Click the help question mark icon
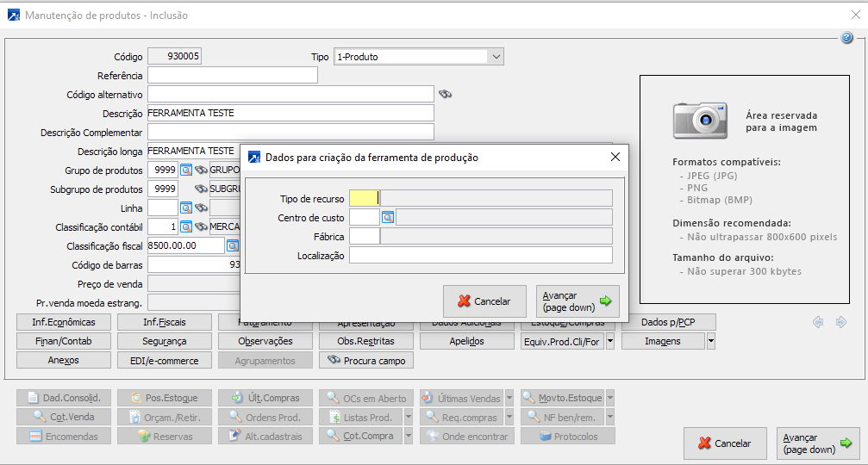The height and width of the screenshot is (465, 868). 846,38
